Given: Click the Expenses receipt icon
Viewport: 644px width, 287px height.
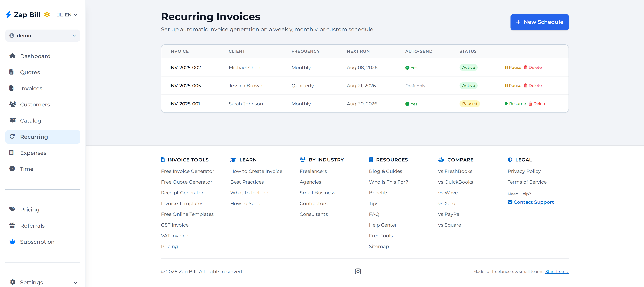Looking at the screenshot, I should [x=12, y=152].
